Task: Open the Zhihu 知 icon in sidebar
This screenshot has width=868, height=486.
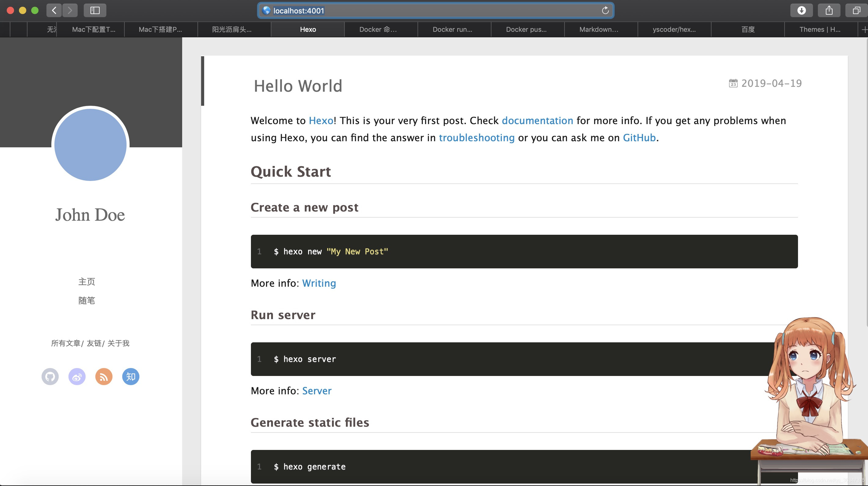Action: point(131,377)
